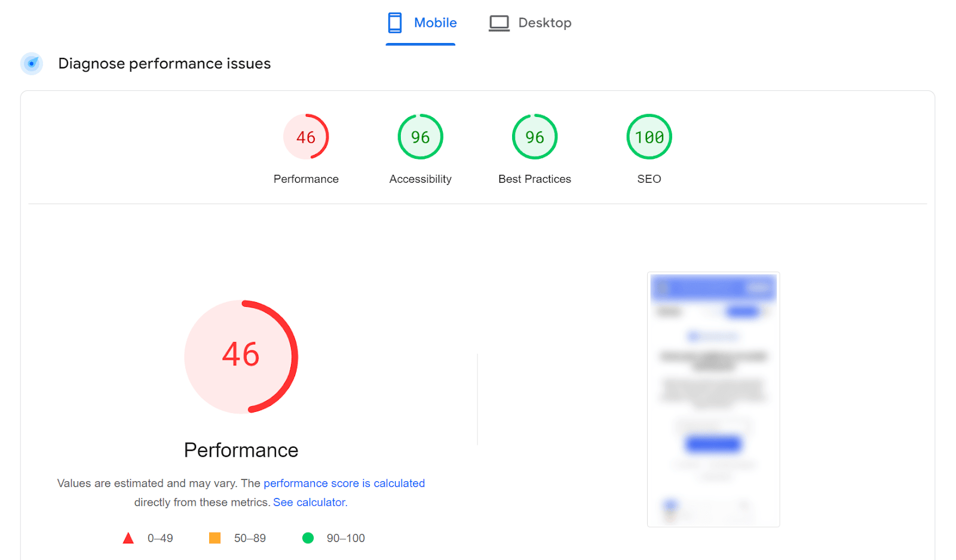Image resolution: width=956 pixels, height=560 pixels.
Task: Select the Best Practices 96 score gauge
Action: (x=535, y=137)
